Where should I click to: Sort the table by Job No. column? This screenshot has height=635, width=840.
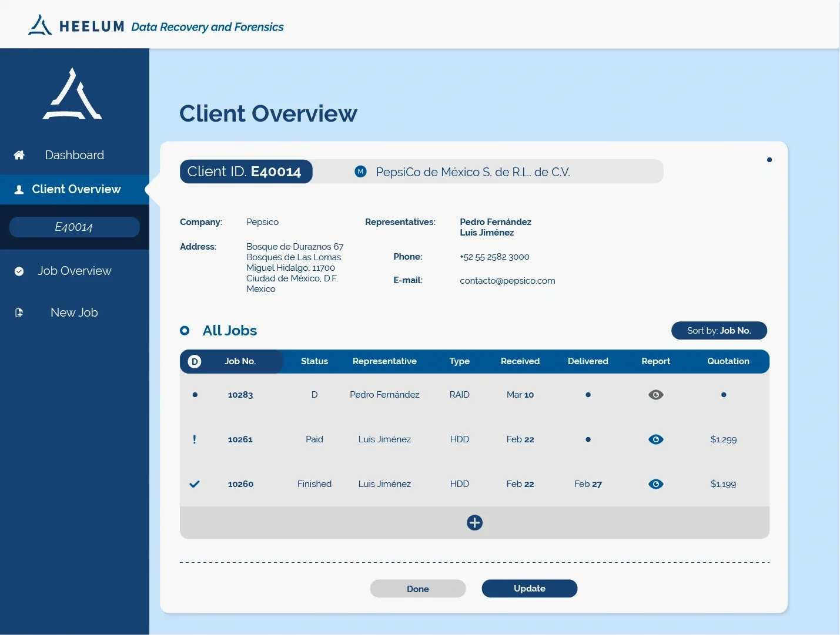click(x=240, y=361)
